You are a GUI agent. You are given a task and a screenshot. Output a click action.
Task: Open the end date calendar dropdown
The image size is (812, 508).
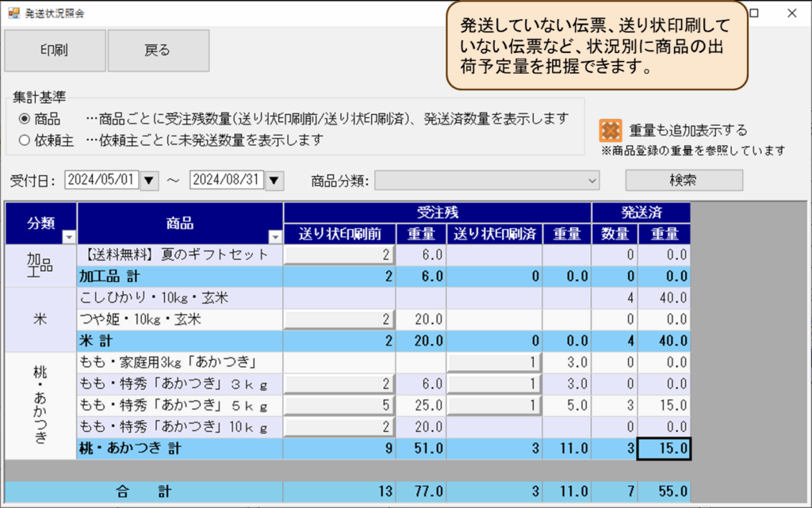click(274, 181)
